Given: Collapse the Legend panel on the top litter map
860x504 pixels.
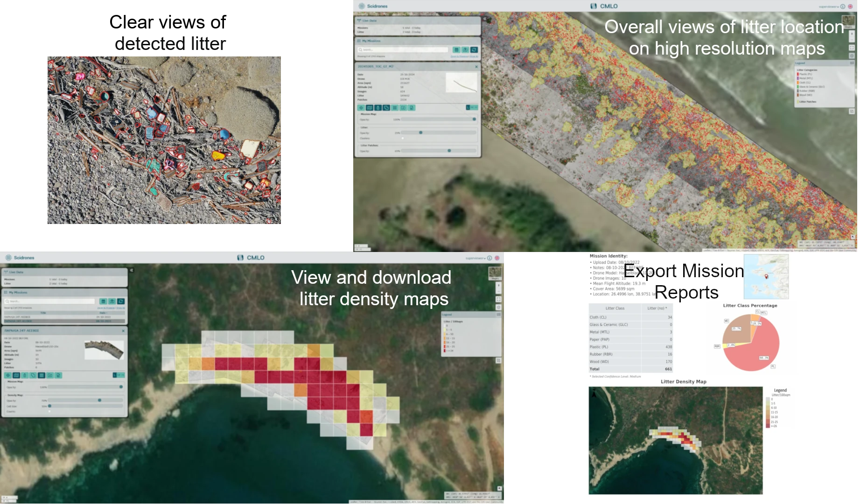Looking at the screenshot, I should tap(852, 63).
